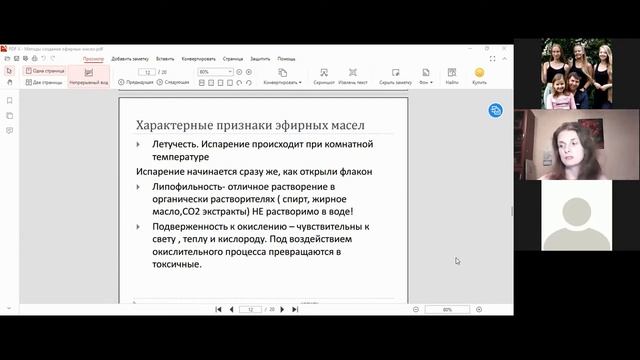Click the Извлечь текст tool

coord(353,76)
